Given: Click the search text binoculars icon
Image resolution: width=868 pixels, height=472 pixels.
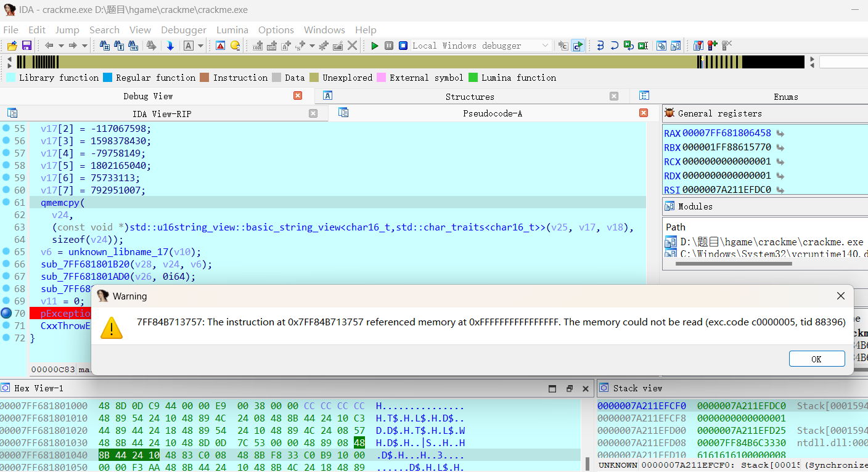Looking at the screenshot, I should 120,46.
